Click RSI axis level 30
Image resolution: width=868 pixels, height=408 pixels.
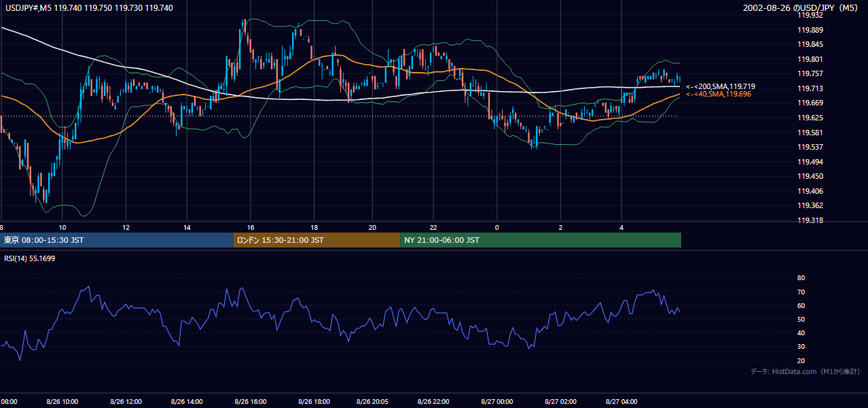pyautogui.click(x=801, y=346)
